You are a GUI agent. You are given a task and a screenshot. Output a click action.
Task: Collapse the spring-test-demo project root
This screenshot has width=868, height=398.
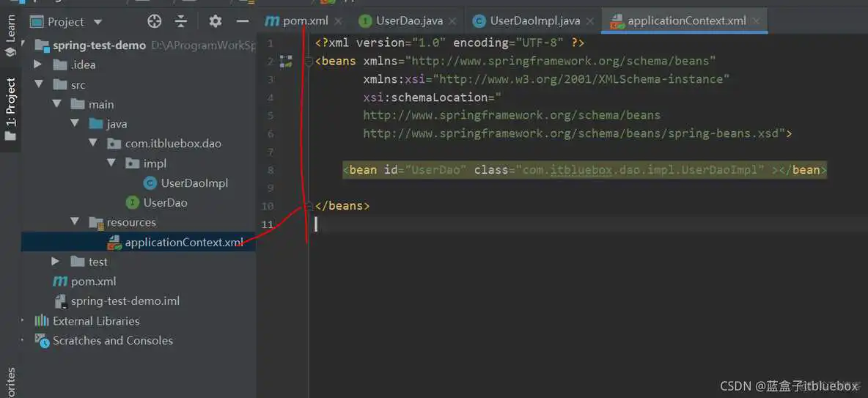(x=23, y=44)
